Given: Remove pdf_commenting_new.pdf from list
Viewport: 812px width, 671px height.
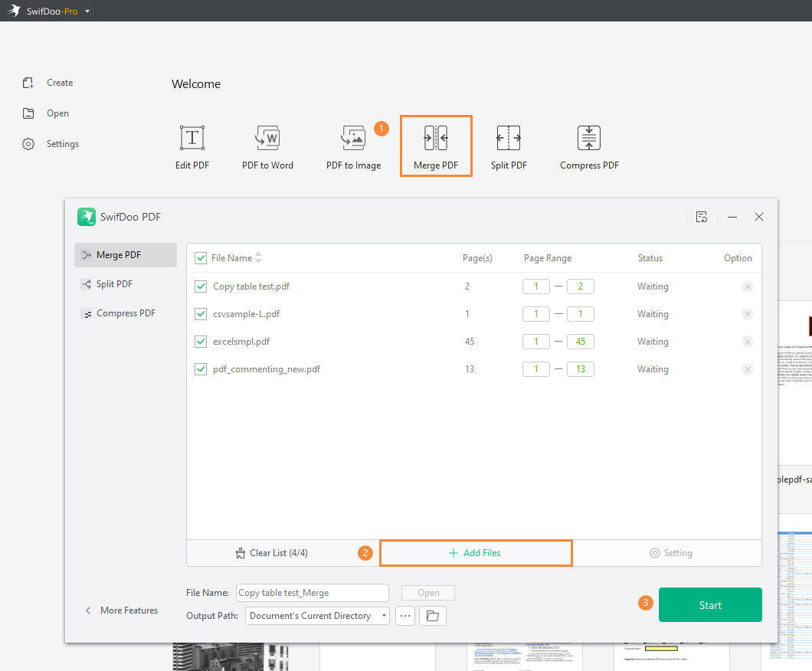Looking at the screenshot, I should [747, 369].
